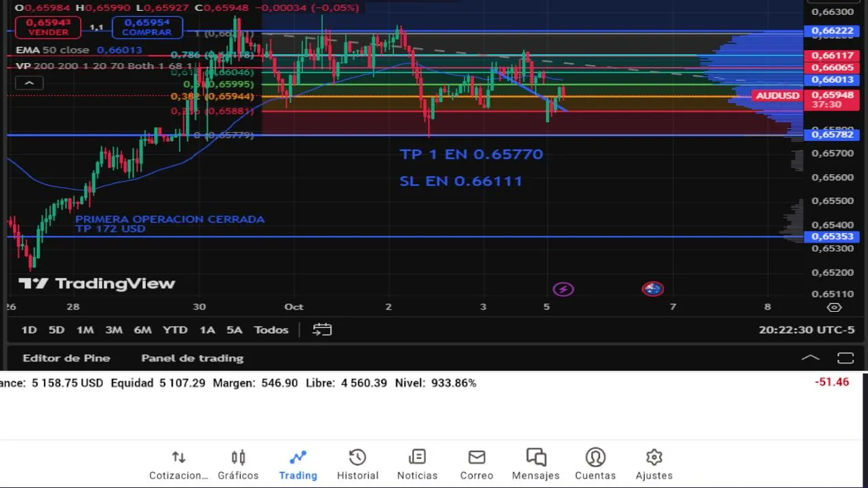The width and height of the screenshot is (868, 488).
Task: Open the Cuentas tab
Action: [595, 465]
